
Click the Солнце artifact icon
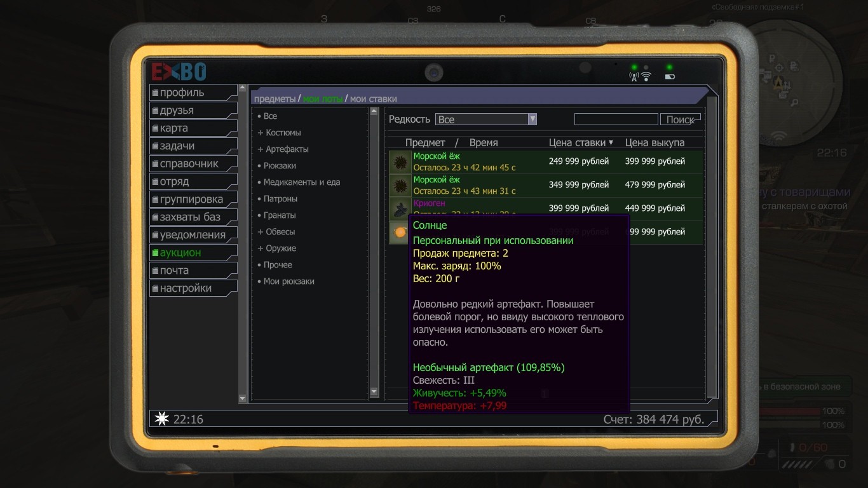pyautogui.click(x=400, y=233)
